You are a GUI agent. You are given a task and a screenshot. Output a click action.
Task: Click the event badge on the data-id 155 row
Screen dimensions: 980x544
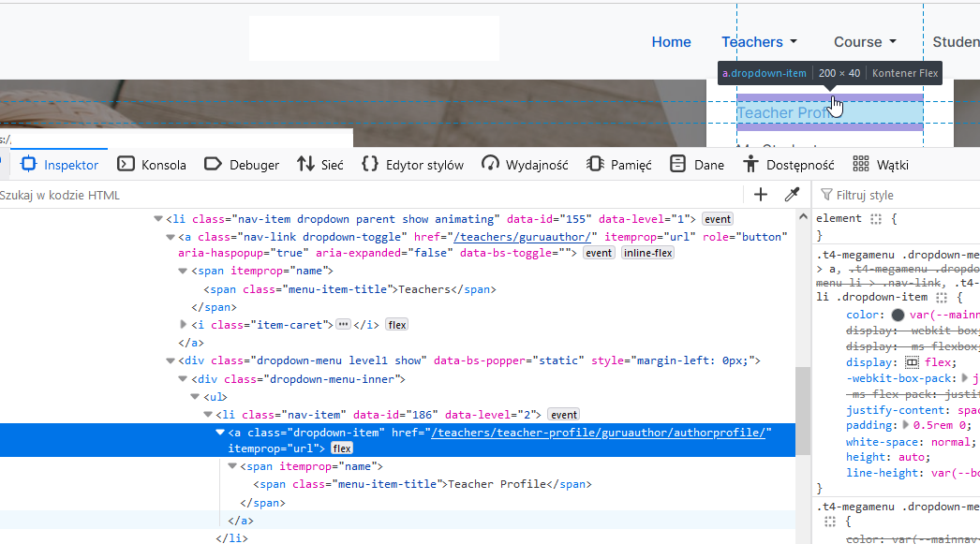click(x=718, y=219)
